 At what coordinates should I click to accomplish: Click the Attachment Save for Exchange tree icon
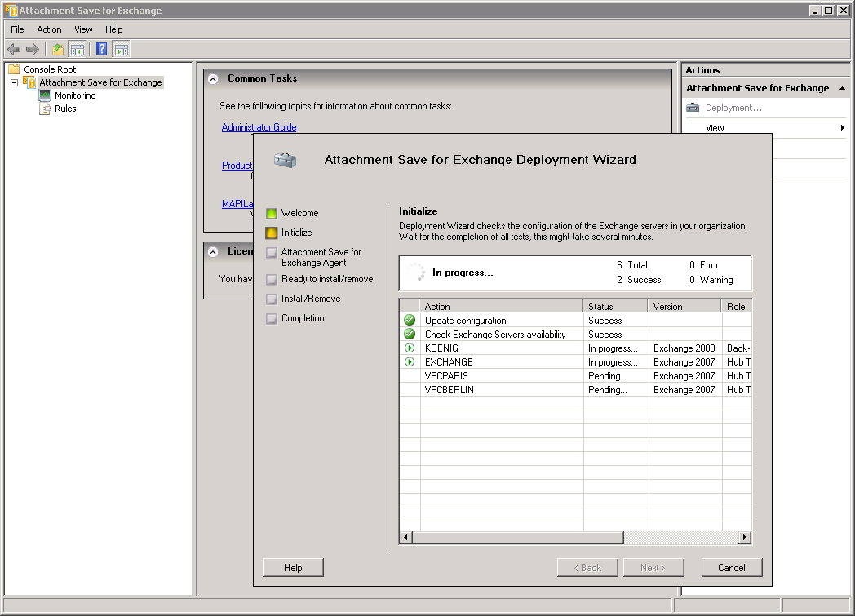click(29, 82)
